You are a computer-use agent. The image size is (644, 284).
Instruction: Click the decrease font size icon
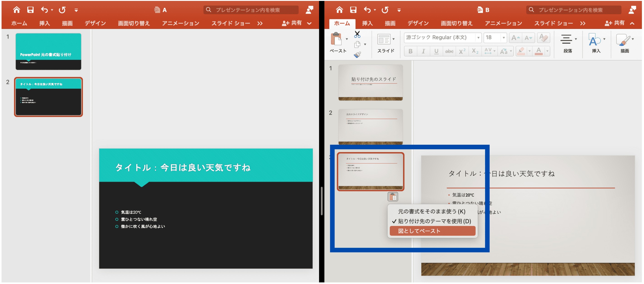pos(528,38)
